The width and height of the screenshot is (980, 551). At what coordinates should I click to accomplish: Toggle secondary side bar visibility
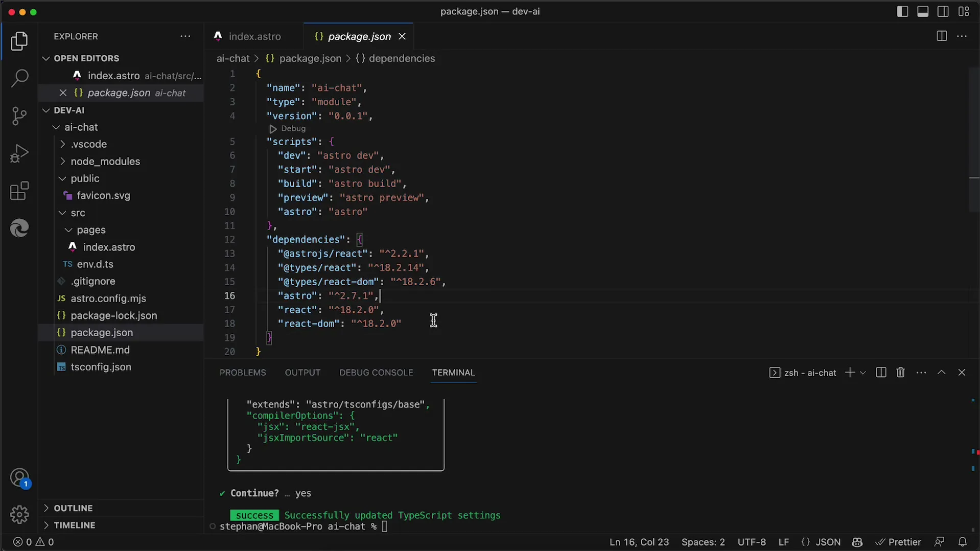pos(943,11)
